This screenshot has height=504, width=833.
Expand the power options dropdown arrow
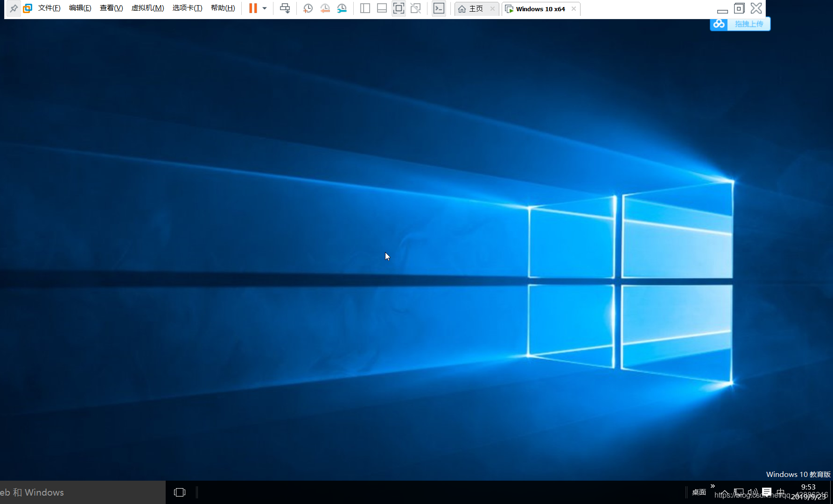[x=265, y=8]
